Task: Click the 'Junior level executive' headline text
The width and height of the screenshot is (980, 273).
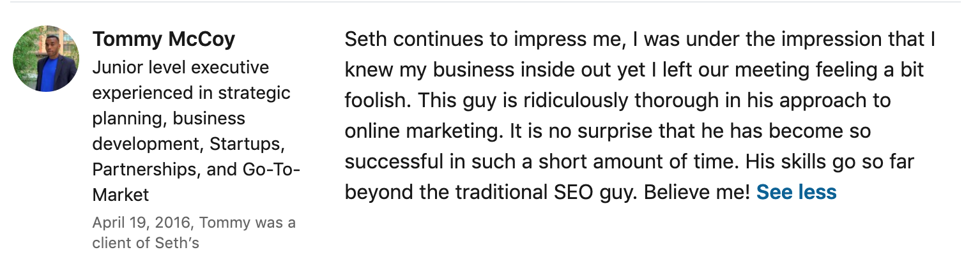Action: [x=181, y=68]
